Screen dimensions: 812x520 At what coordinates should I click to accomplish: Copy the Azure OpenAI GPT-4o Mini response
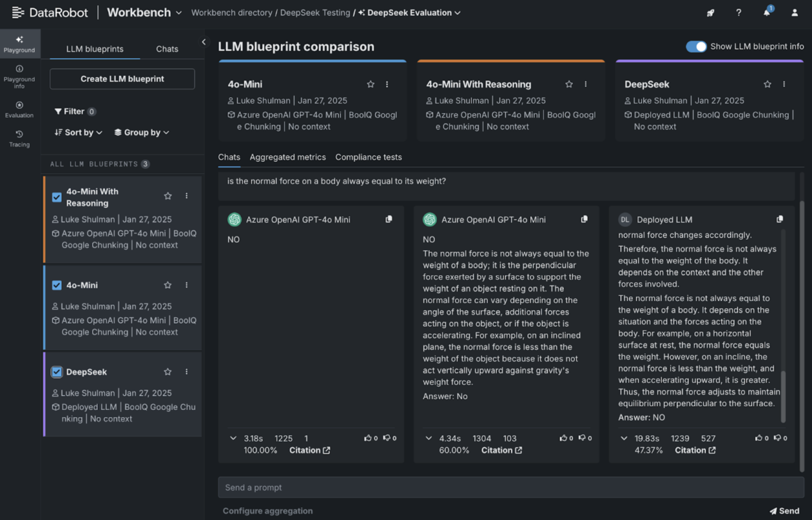(389, 219)
